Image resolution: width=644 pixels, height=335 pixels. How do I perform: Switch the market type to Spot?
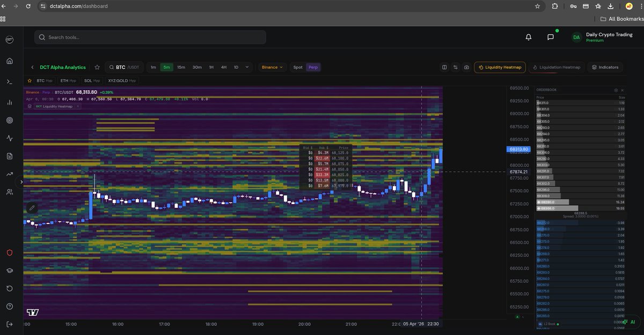point(298,67)
